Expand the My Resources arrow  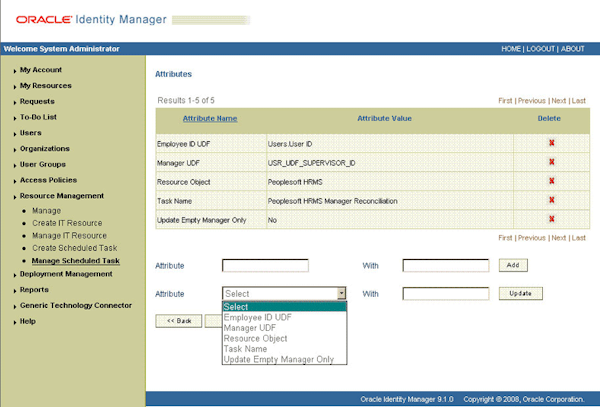[x=15, y=86]
